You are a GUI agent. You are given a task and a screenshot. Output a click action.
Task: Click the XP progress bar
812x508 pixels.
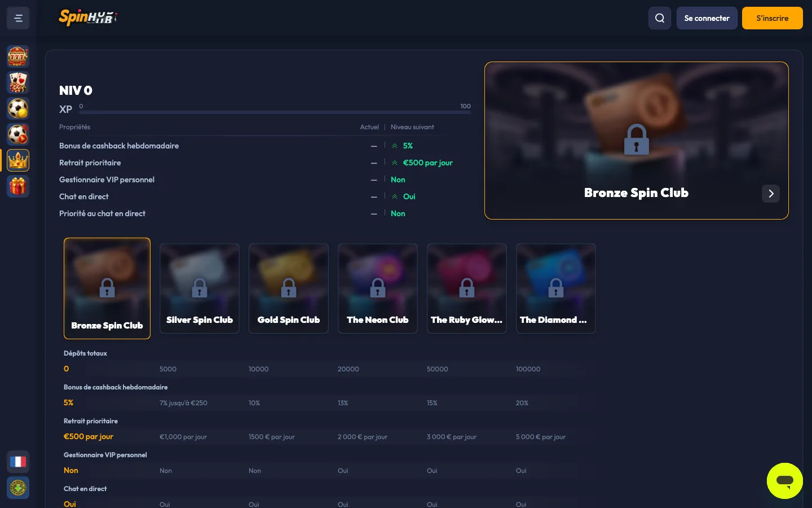pos(275,112)
